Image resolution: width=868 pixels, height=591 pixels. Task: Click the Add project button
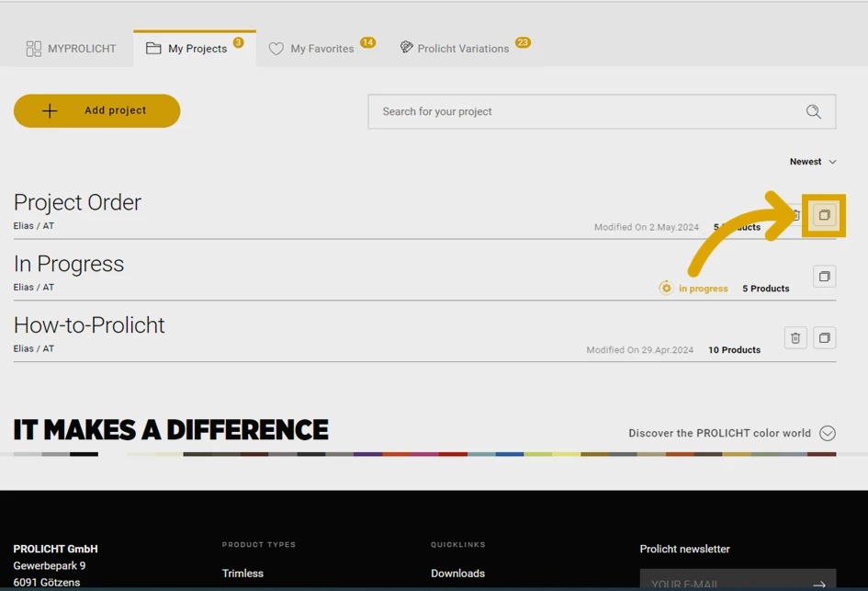click(x=96, y=111)
